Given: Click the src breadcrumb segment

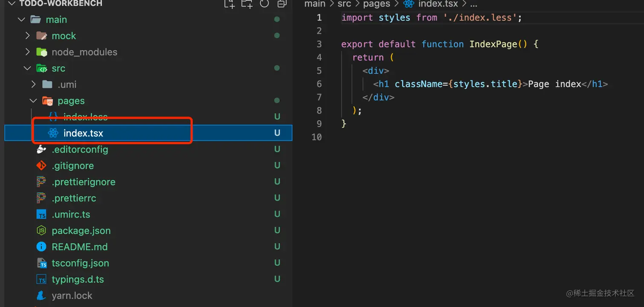Looking at the screenshot, I should click(x=344, y=4).
